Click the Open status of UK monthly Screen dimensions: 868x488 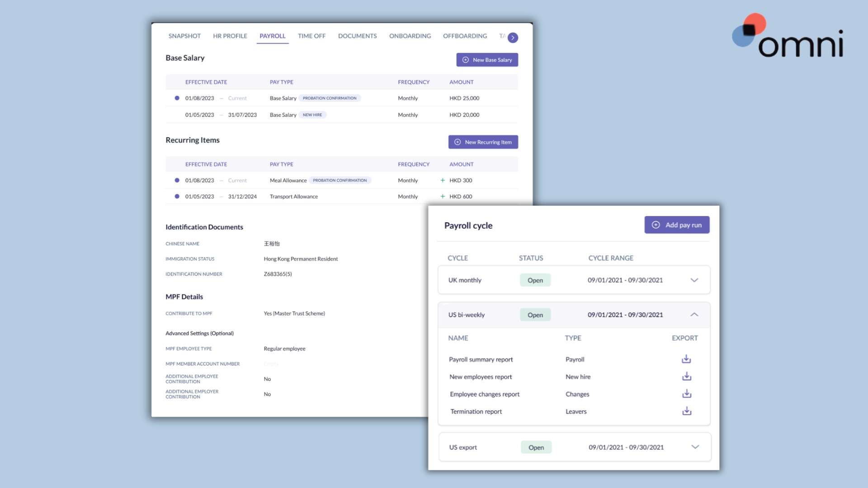[x=535, y=280]
